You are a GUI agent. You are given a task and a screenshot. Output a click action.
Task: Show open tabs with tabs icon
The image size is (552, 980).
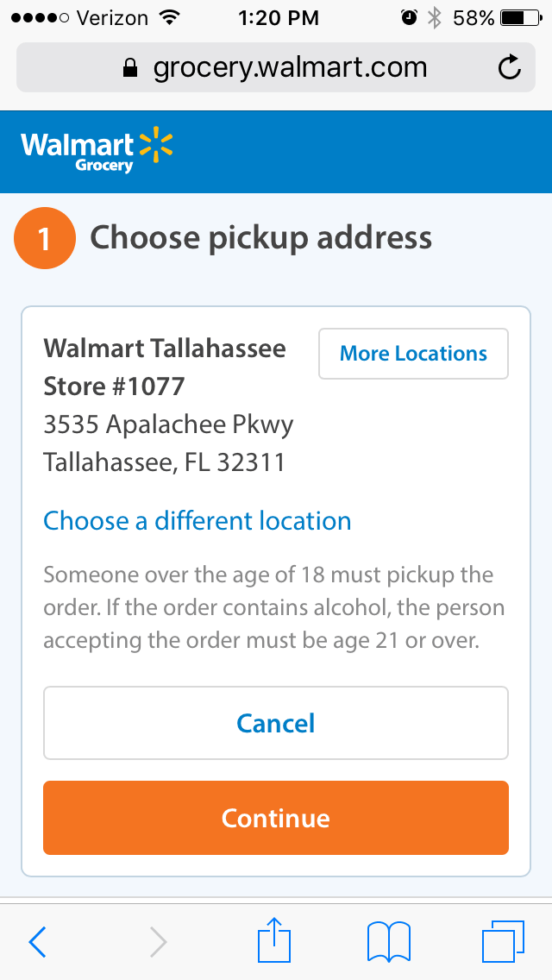(x=503, y=940)
